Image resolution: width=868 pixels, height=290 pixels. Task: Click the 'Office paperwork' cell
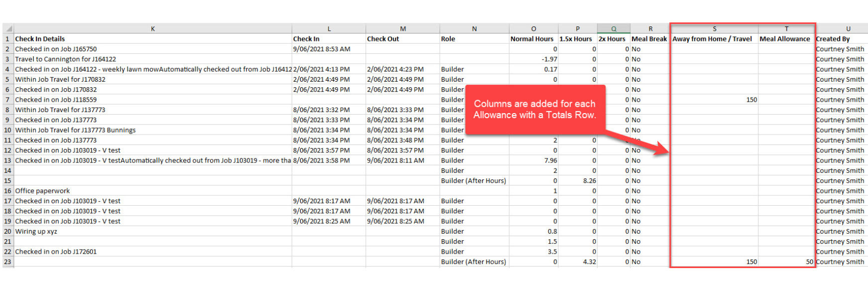tap(43, 191)
